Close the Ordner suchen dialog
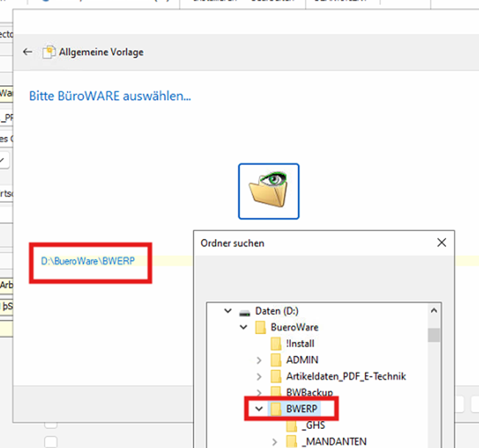 coord(441,243)
